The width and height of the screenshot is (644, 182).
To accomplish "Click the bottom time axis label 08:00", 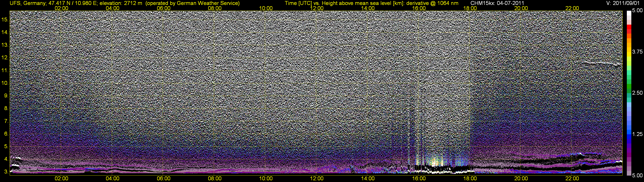I will pos(215,179).
